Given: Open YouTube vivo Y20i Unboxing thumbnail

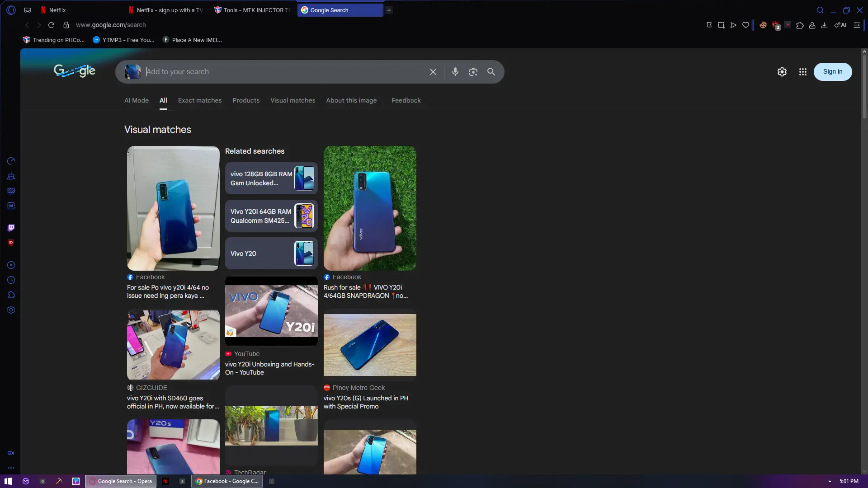Looking at the screenshot, I should [271, 311].
